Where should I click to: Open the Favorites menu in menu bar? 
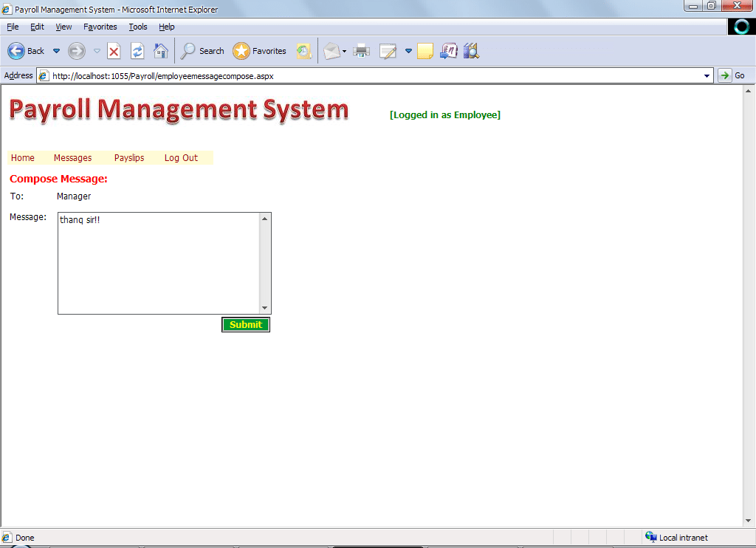point(100,27)
